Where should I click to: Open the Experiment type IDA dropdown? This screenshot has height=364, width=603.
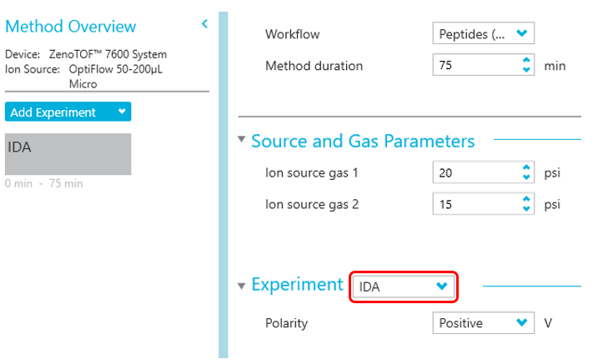coord(405,287)
